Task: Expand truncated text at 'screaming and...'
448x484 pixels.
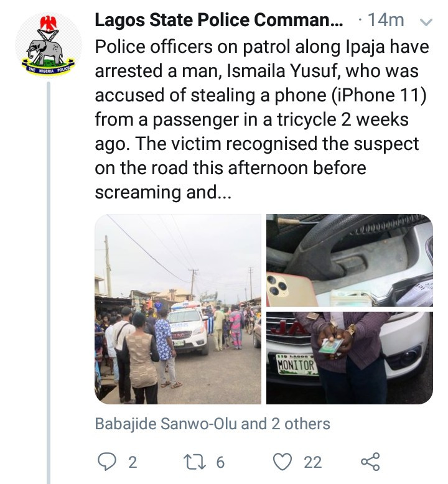Action: 163,193
